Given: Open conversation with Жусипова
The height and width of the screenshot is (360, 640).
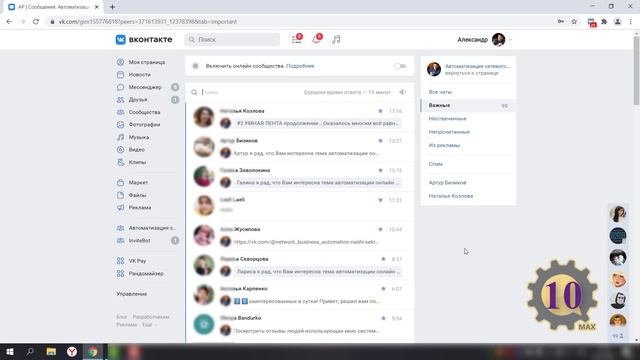Looking at the screenshot, I should (x=300, y=236).
